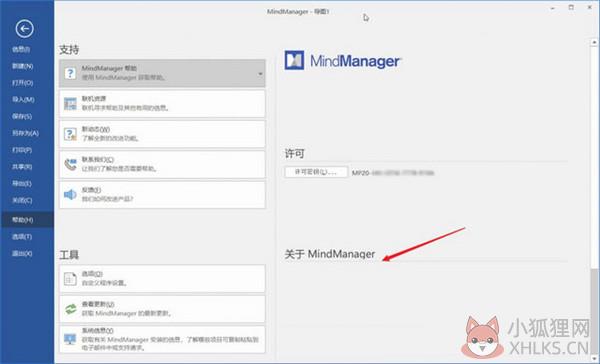Open 导入(M) in the sidebar
Screen dimensions: 600x364
(x=23, y=100)
